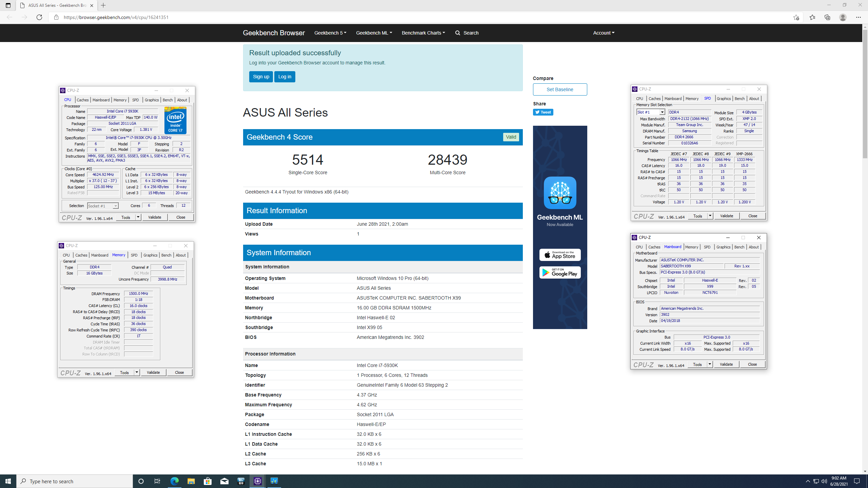Switch to Caches tab in the CPU window
Screen dimensions: 868x488
point(82,100)
